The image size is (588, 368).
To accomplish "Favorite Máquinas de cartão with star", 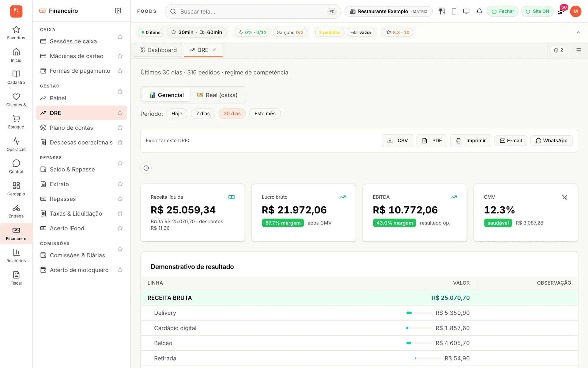I will pyautogui.click(x=120, y=56).
